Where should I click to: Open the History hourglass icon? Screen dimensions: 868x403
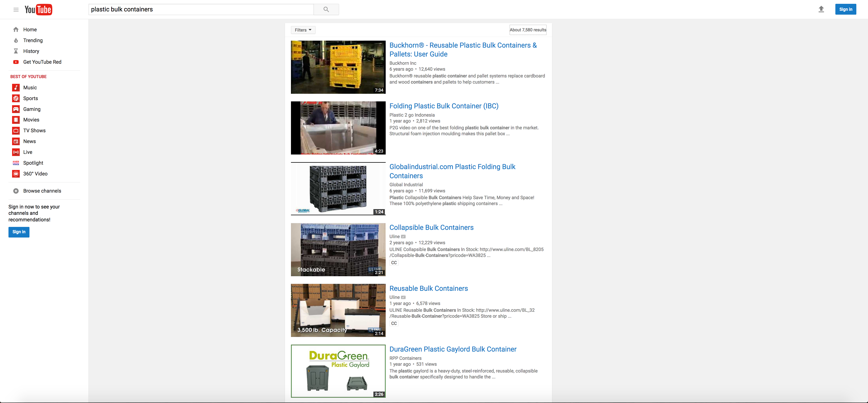[x=16, y=51]
